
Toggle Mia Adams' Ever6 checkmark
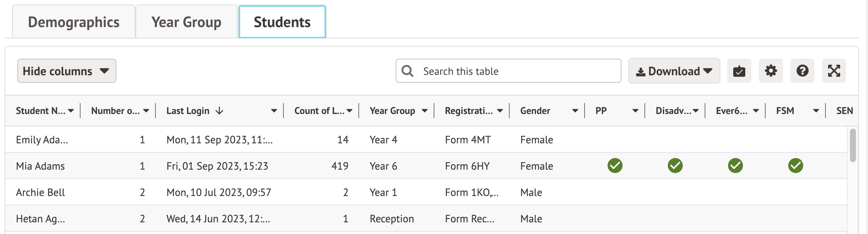coord(735,166)
